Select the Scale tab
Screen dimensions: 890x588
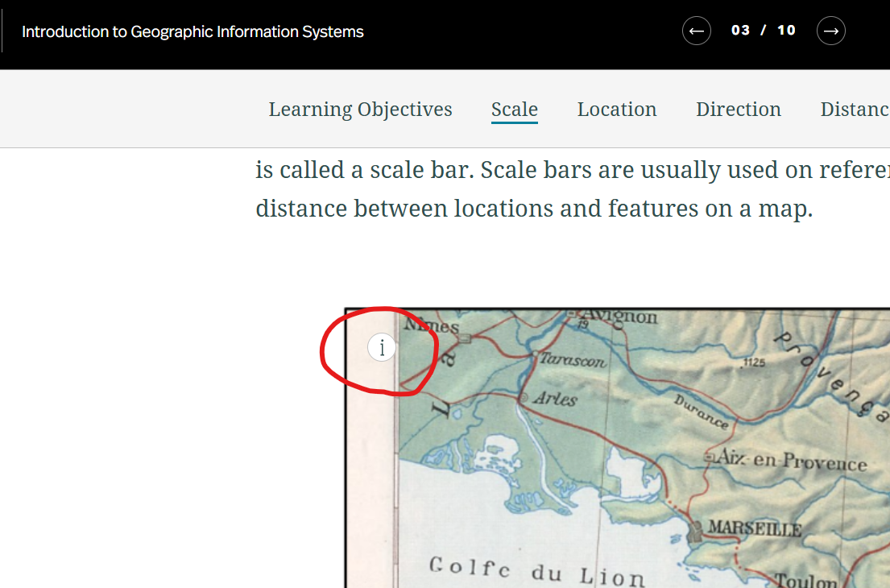coord(514,109)
